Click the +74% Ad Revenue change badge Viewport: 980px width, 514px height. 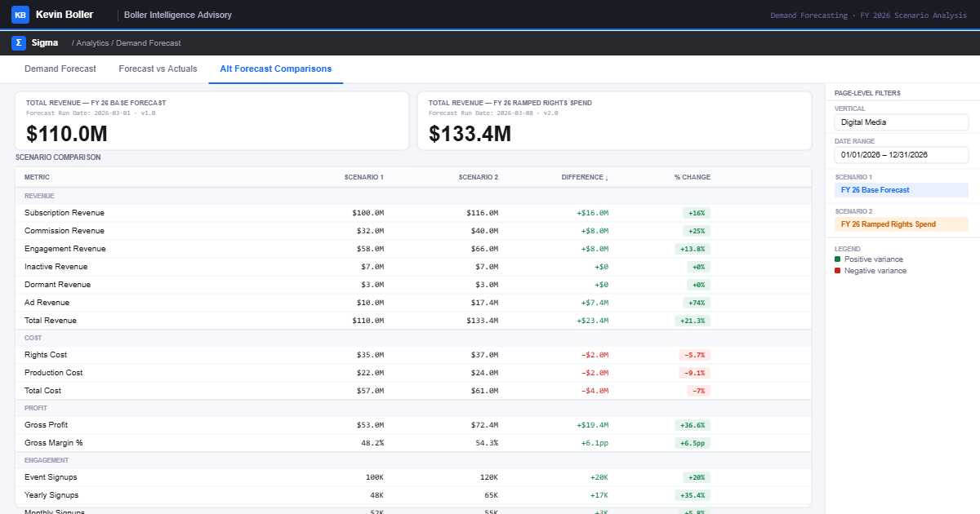697,303
